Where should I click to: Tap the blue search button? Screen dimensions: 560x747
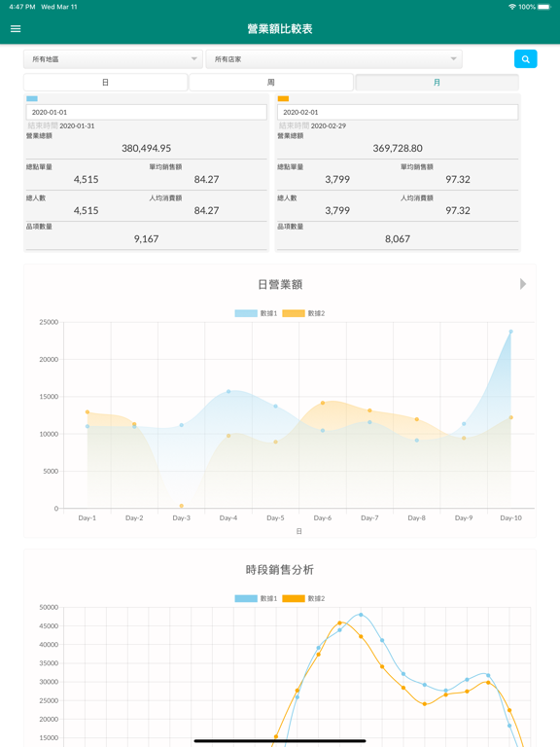point(525,59)
